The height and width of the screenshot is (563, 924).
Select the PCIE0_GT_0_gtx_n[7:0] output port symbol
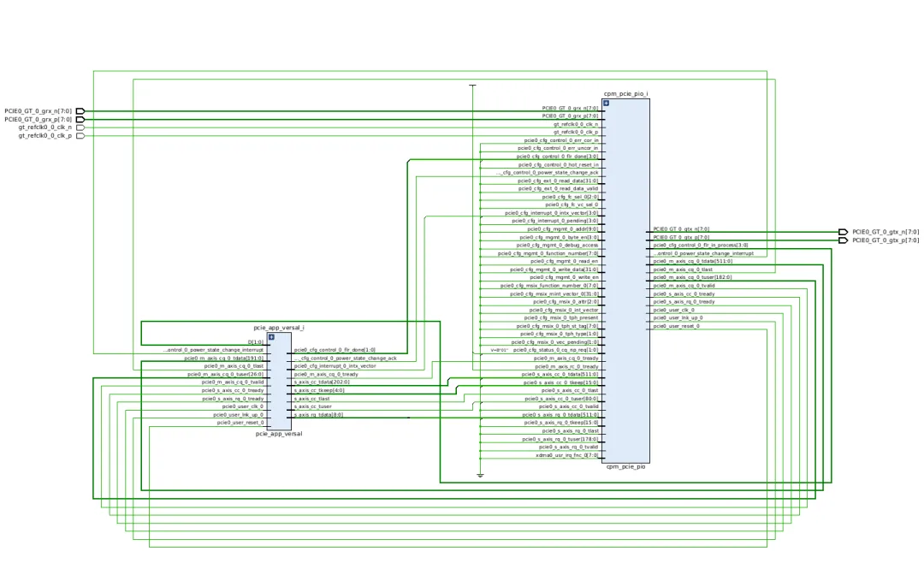click(844, 232)
